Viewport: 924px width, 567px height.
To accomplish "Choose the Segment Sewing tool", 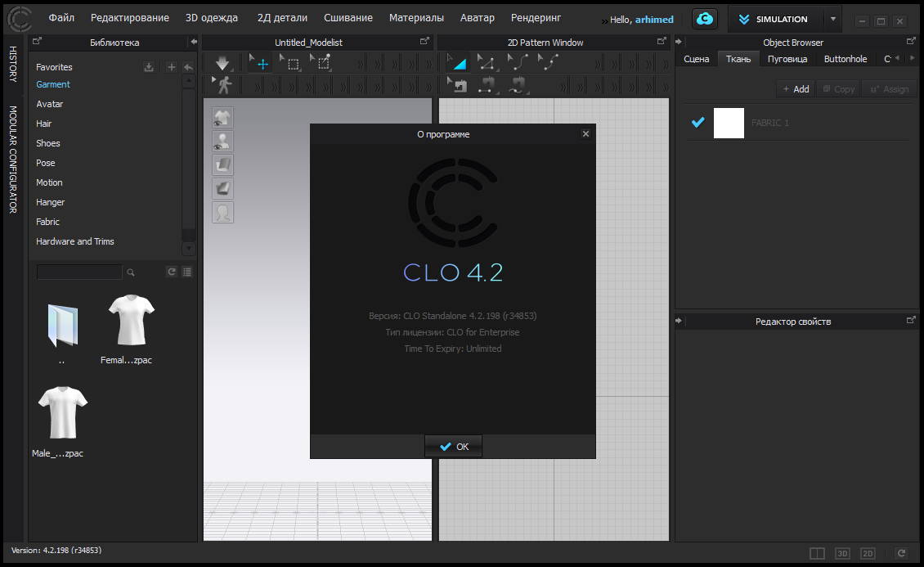I will point(487,85).
